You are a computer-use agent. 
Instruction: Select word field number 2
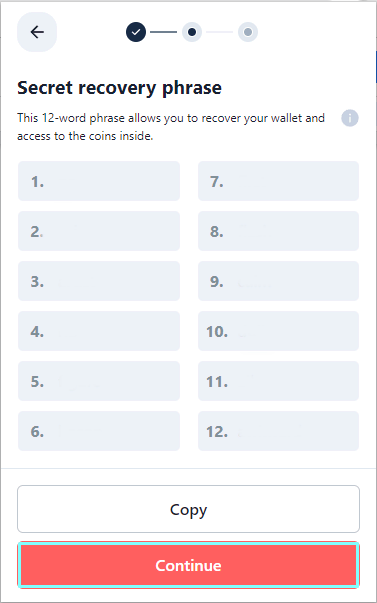99,231
